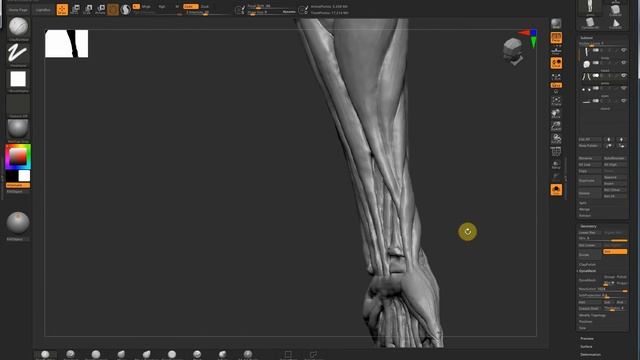Toggle visibility eye of fifth subtool
640x360 pixels.
tap(624, 101)
